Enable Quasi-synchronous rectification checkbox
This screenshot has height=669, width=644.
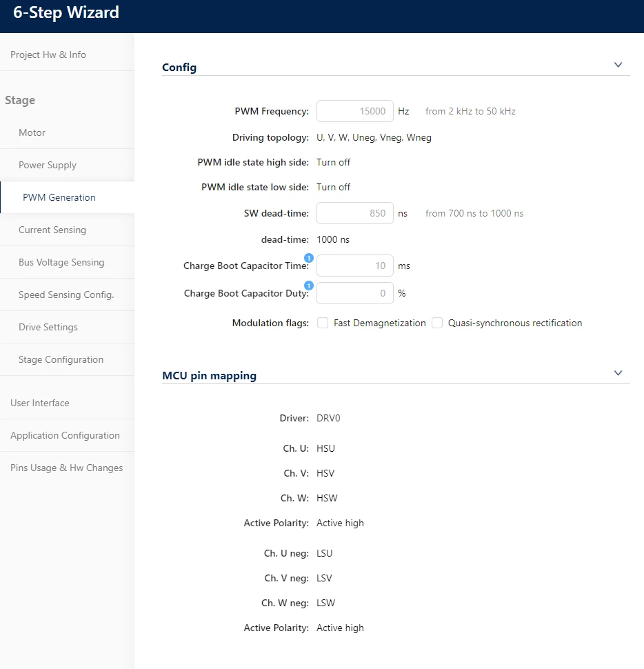pyautogui.click(x=437, y=323)
